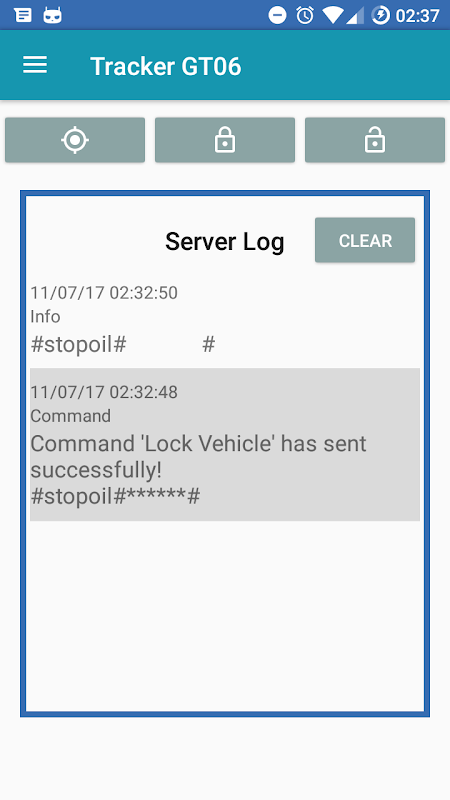Tap the 'Info' label in the log

coord(45,316)
